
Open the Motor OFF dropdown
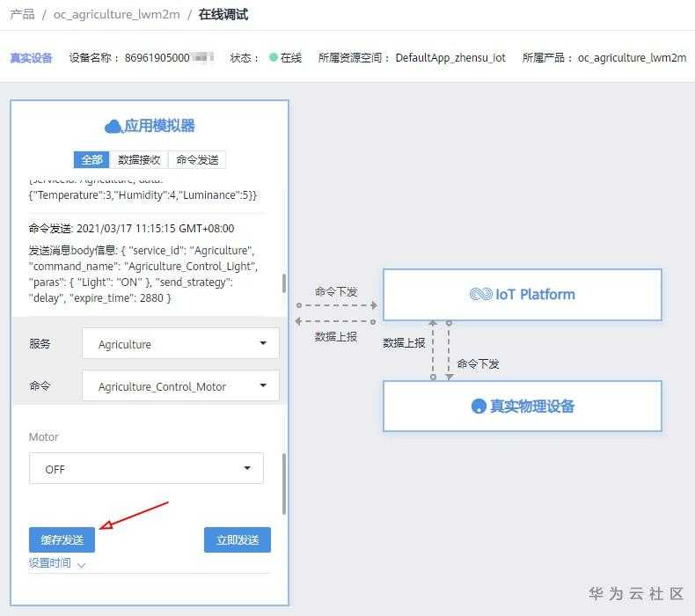pos(146,469)
